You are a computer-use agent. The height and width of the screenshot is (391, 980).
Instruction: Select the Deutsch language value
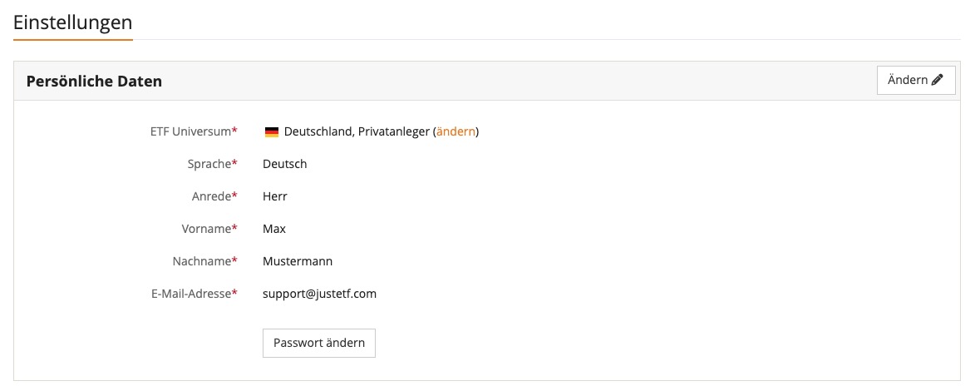point(285,164)
